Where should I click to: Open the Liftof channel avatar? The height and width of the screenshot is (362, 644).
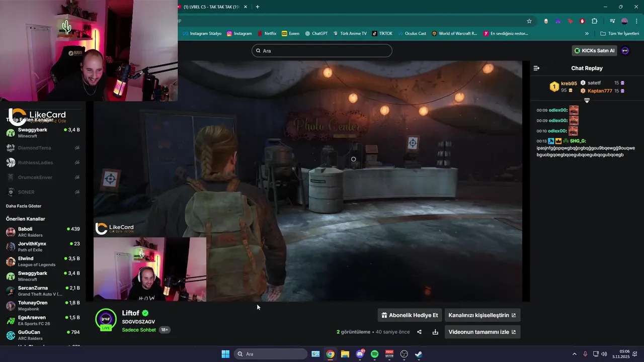pyautogui.click(x=106, y=319)
